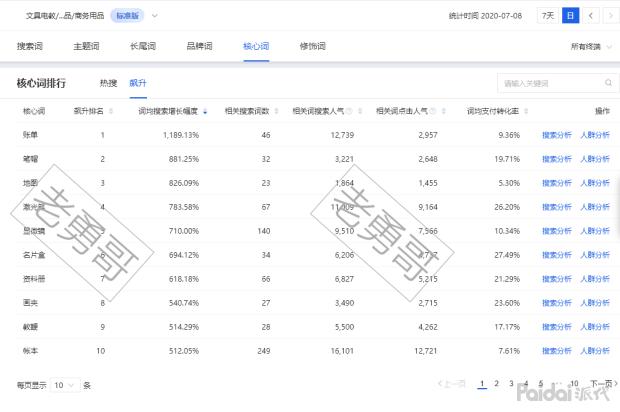
Task: Click the 名片盒 core word cell
Action: pyautogui.click(x=34, y=255)
